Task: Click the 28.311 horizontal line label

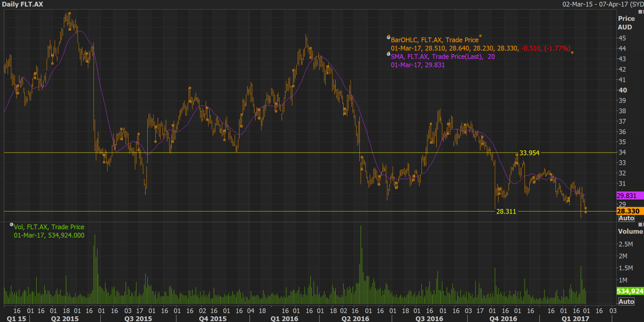Action: click(506, 211)
